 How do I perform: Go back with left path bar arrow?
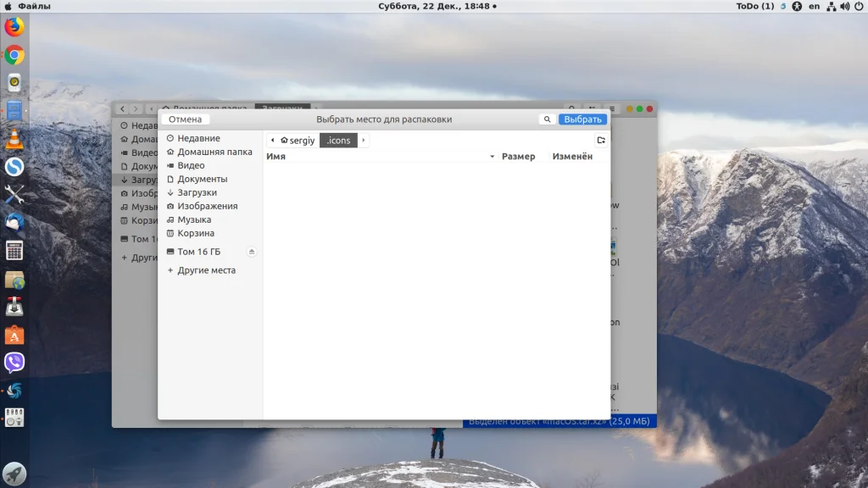[x=272, y=141]
